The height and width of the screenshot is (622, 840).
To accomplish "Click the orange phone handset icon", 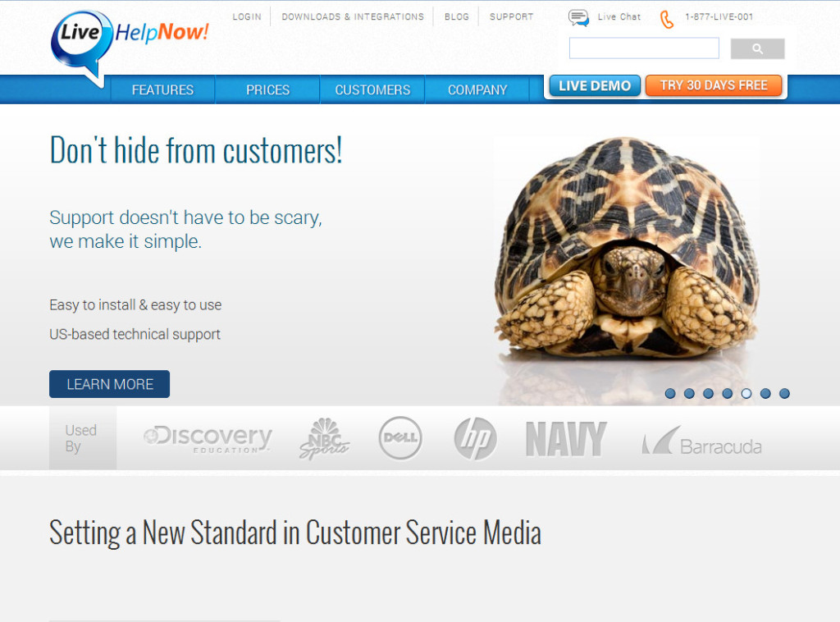I will [x=666, y=20].
